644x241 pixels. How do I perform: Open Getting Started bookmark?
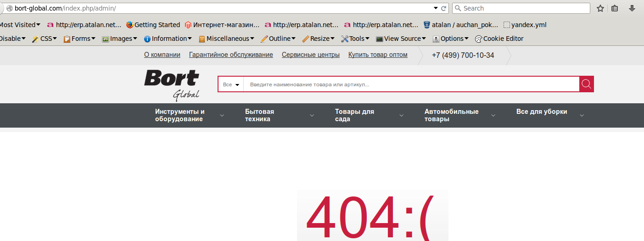(153, 25)
